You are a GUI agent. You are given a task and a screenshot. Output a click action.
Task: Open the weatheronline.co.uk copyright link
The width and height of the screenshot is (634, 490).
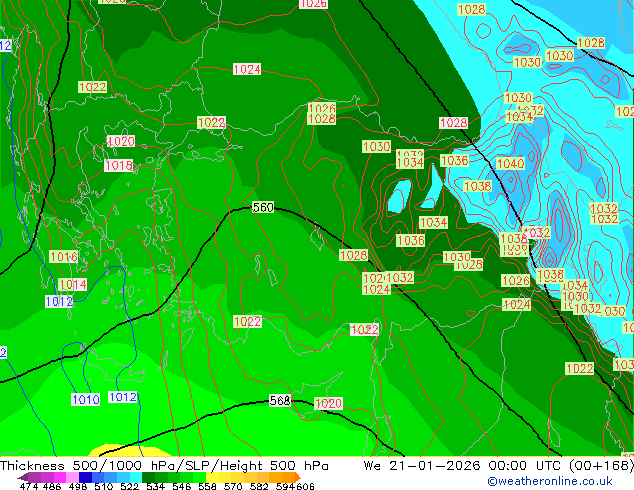point(549,481)
